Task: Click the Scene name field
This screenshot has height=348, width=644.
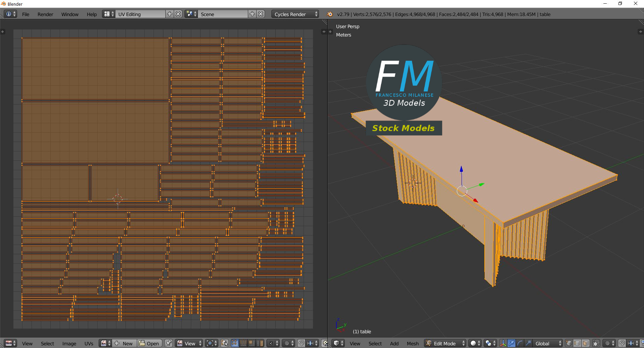Action: 223,14
